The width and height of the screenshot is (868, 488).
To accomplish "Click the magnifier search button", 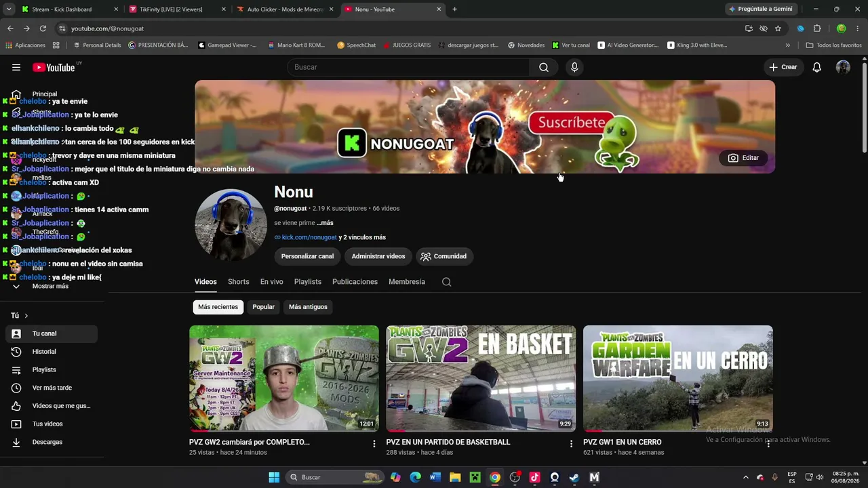I will coord(543,67).
